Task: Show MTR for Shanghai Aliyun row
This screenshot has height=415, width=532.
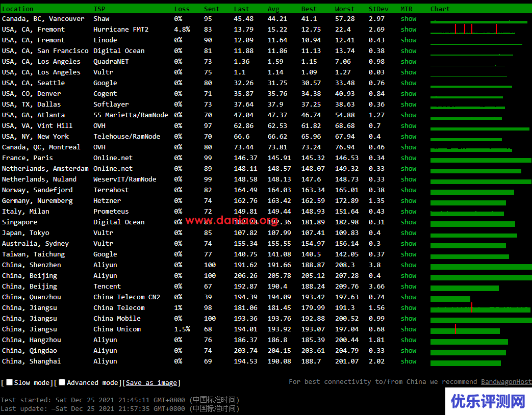Action: [409, 361]
